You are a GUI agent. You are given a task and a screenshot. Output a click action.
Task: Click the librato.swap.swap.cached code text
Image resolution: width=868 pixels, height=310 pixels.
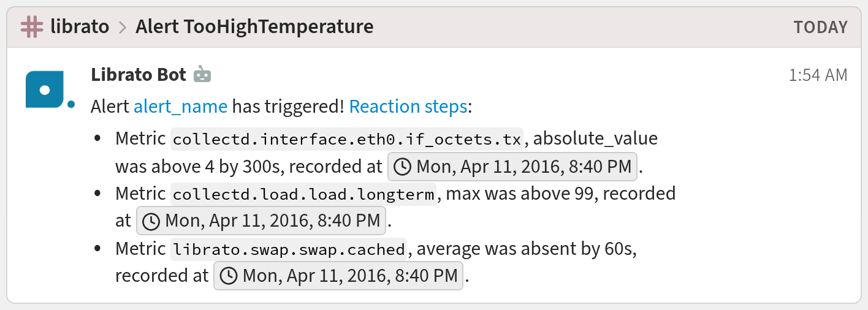[x=289, y=249]
